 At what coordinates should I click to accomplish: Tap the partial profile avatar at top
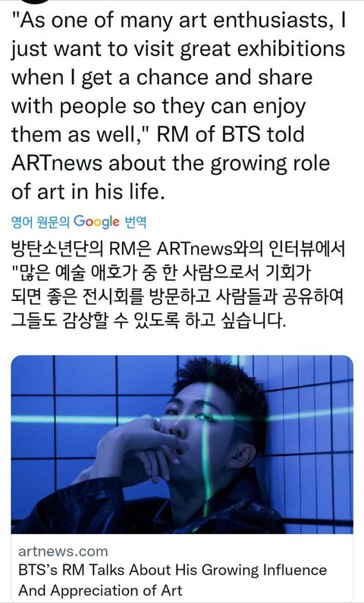pos(31,2)
